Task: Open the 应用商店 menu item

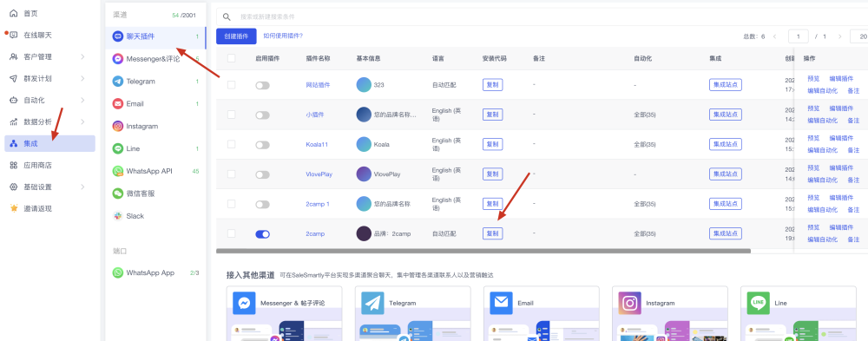Action: [x=49, y=165]
